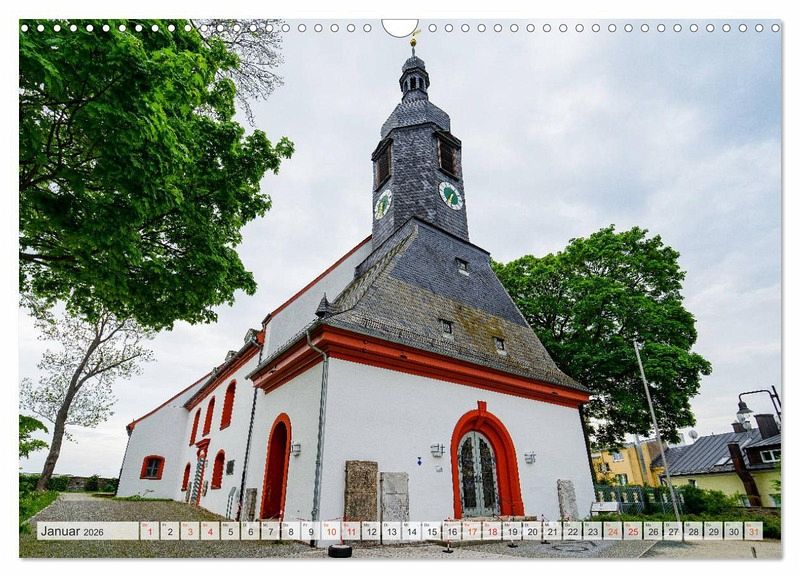Pick January 25 in the date row
This screenshot has width=800, height=577.
pyautogui.click(x=634, y=531)
